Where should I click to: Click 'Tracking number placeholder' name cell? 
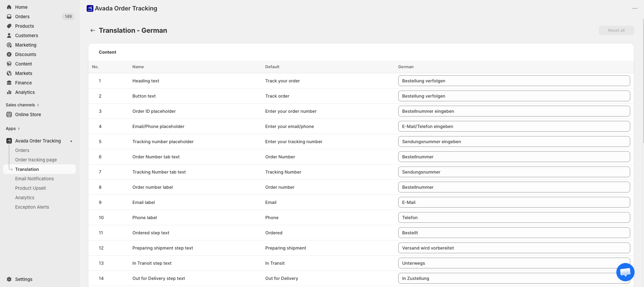[163, 141]
